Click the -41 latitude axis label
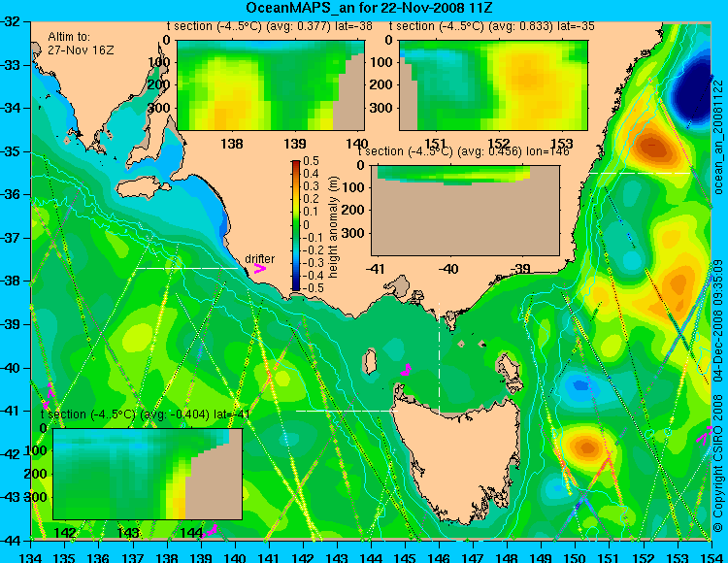This screenshot has width=728, height=563. pyautogui.click(x=11, y=411)
